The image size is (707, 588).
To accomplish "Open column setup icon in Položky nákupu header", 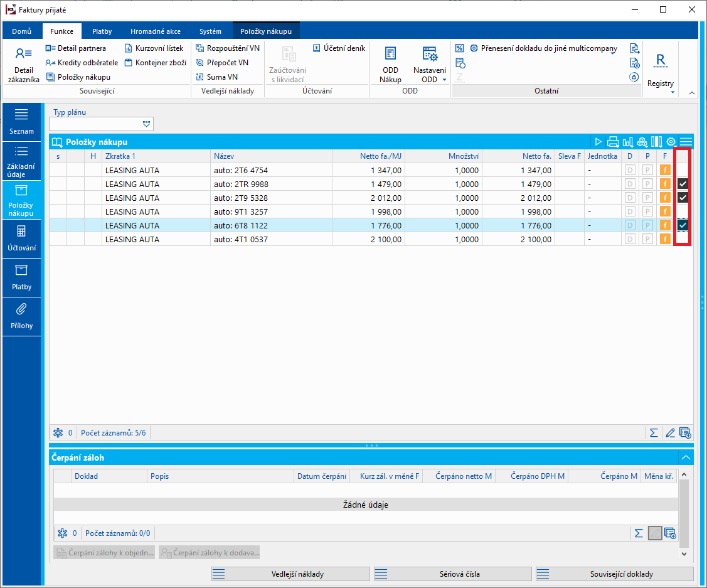I will 656,142.
